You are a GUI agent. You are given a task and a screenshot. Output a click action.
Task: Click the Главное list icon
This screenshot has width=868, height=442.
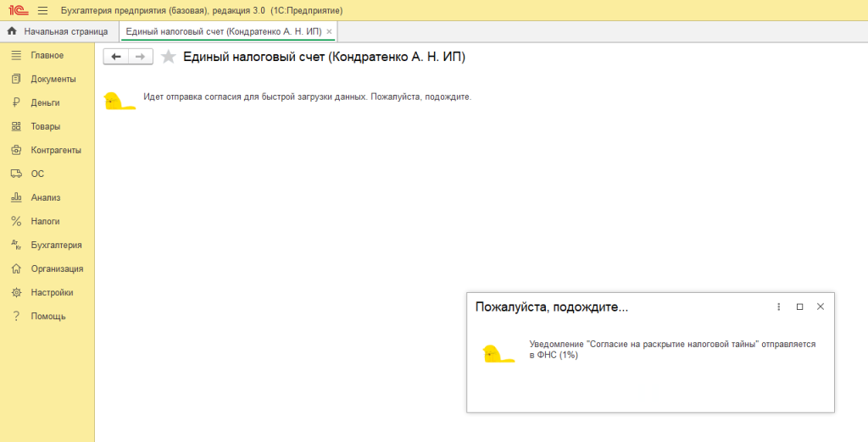[x=16, y=55]
